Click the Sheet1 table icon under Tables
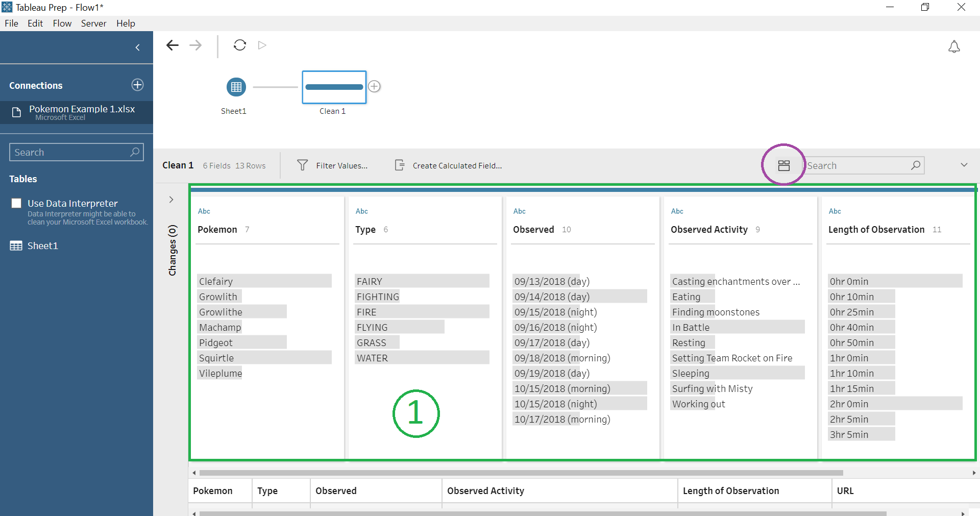 tap(15, 245)
